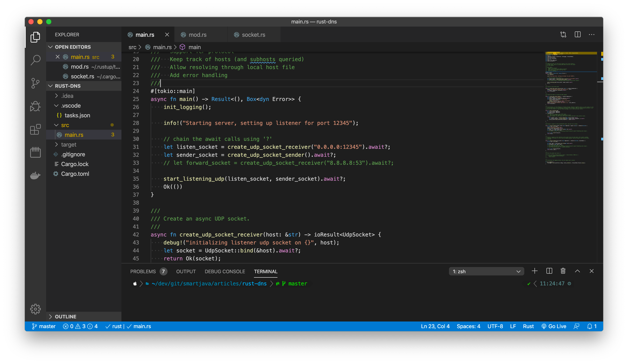Maximize the terminal panel
Image resolution: width=628 pixels, height=364 pixels.
point(578,271)
